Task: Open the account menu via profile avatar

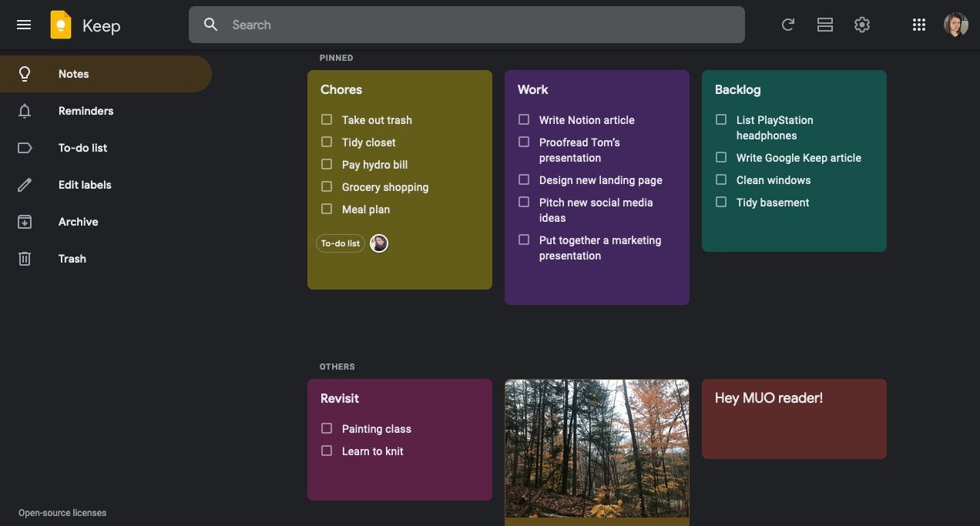Action: (x=955, y=24)
